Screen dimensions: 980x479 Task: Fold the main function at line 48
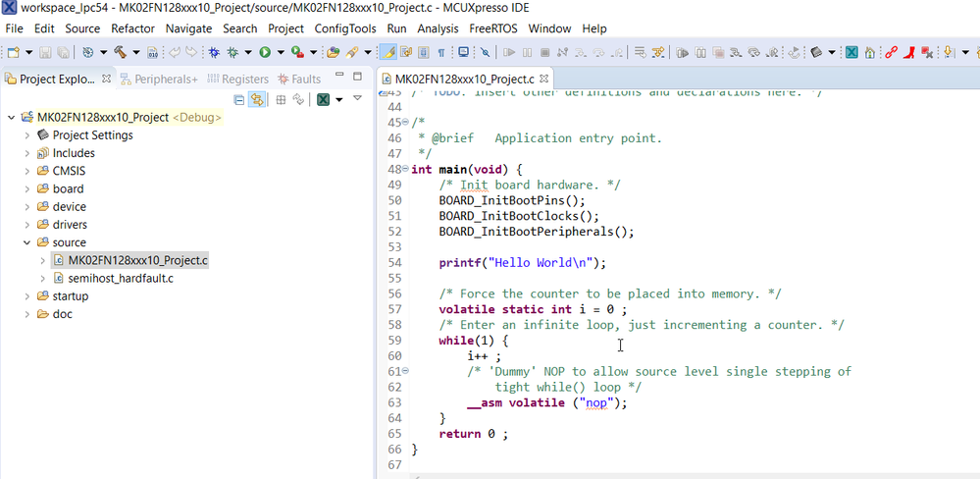pyautogui.click(x=405, y=169)
